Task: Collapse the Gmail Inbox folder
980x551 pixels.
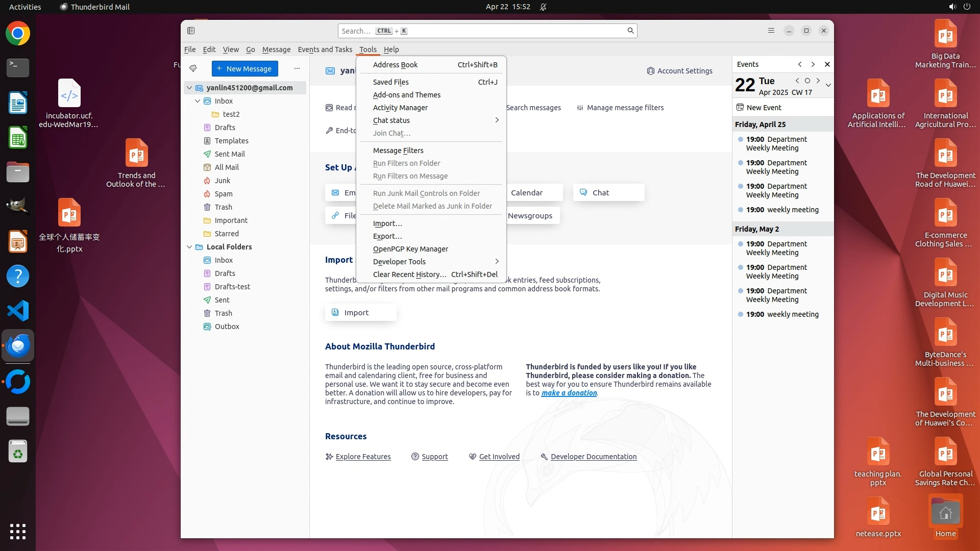Action: [198, 101]
